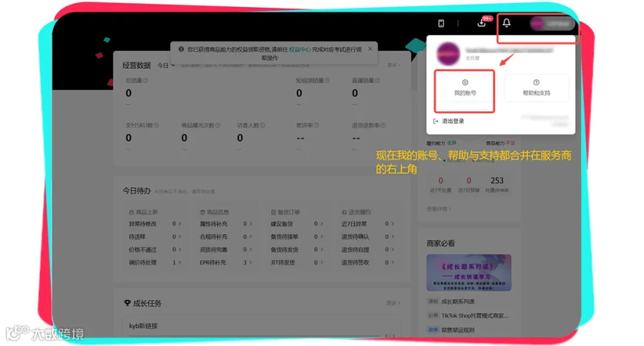
Task: Open the EPR待补充 row arrow
Action: pos(250,262)
